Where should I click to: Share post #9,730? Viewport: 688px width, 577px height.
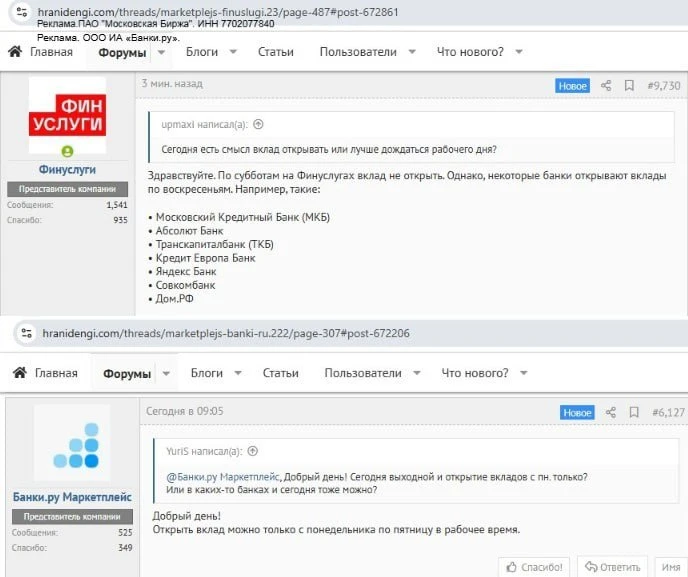[606, 86]
